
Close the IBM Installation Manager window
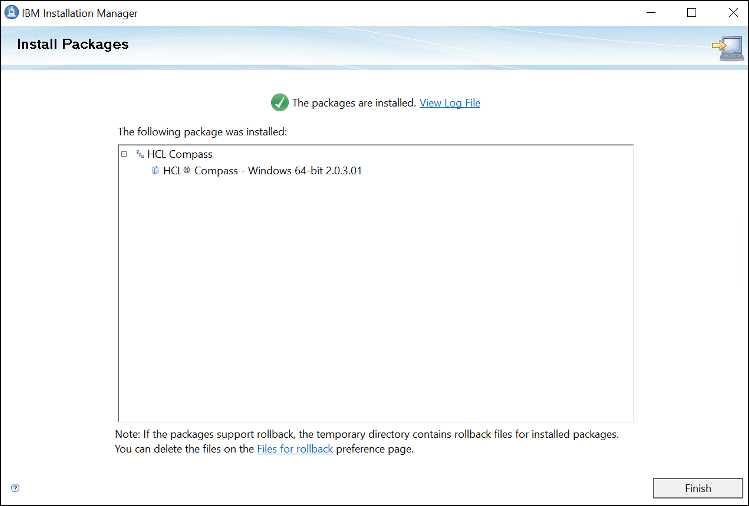click(733, 12)
